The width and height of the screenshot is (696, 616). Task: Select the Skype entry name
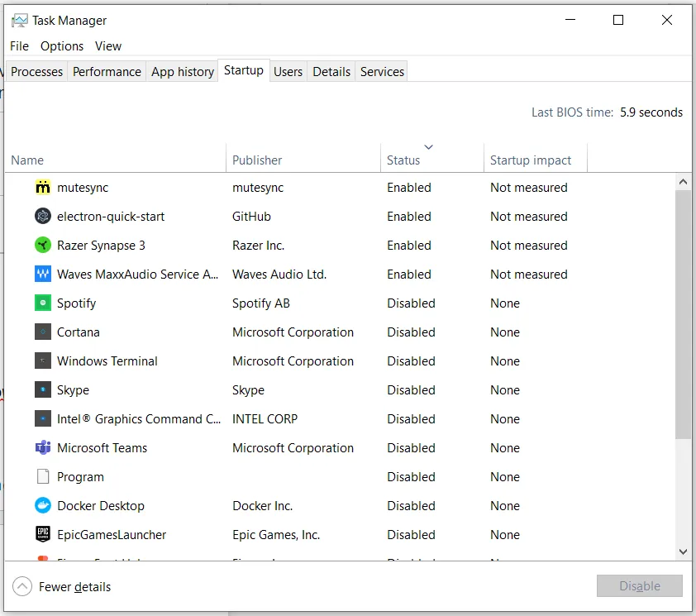pyautogui.click(x=73, y=389)
